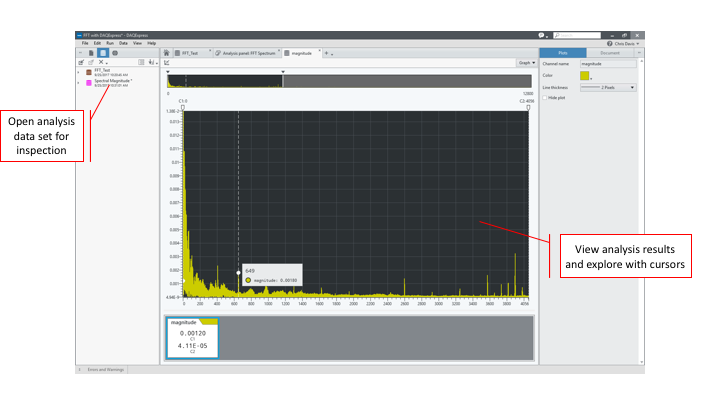Expand the FFT_Test tree item
The width and height of the screenshot is (720, 405).
tap(78, 72)
